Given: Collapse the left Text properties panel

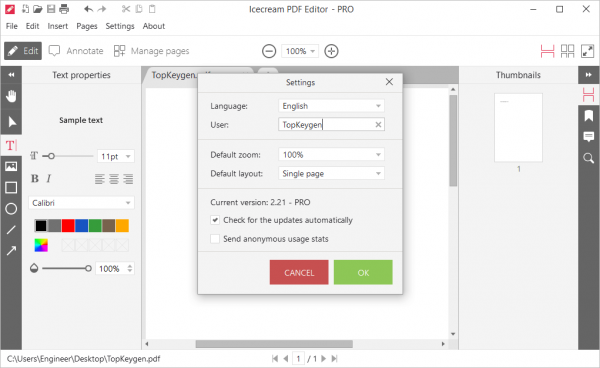Looking at the screenshot, I should (x=11, y=75).
